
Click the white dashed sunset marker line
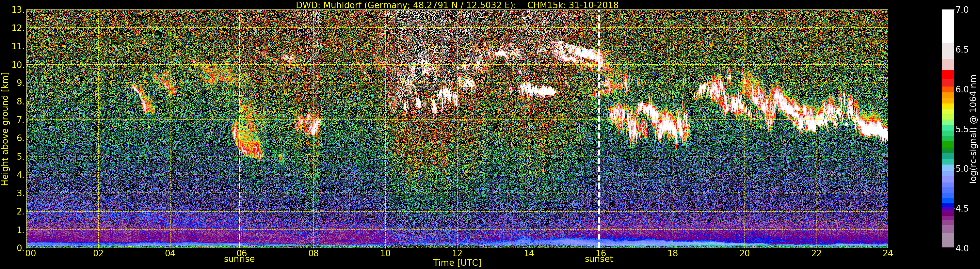click(599, 129)
